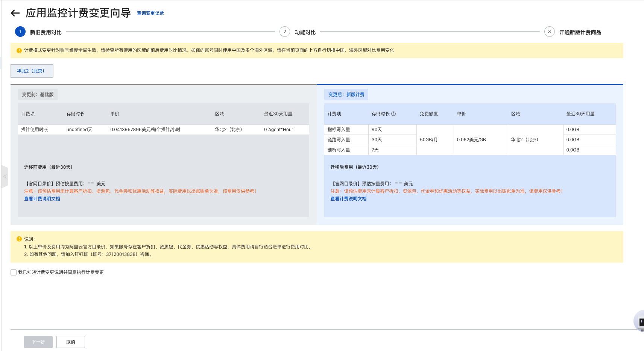
Task: Click the 下一步 button
Action: click(x=38, y=342)
